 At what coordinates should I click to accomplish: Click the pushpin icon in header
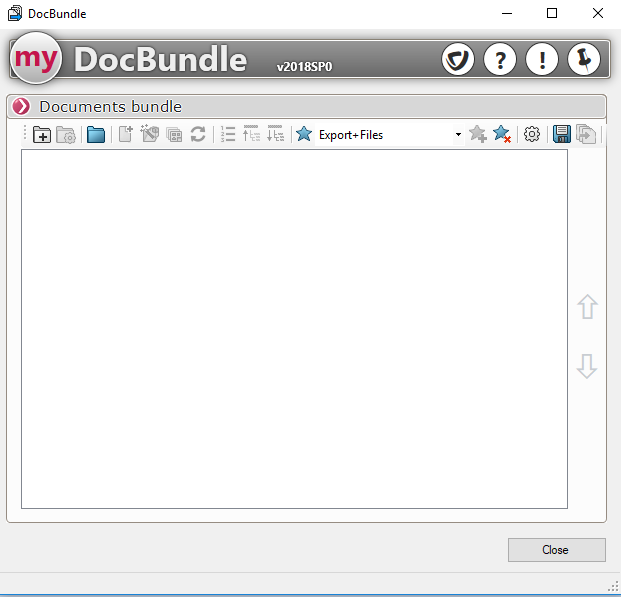(x=584, y=60)
